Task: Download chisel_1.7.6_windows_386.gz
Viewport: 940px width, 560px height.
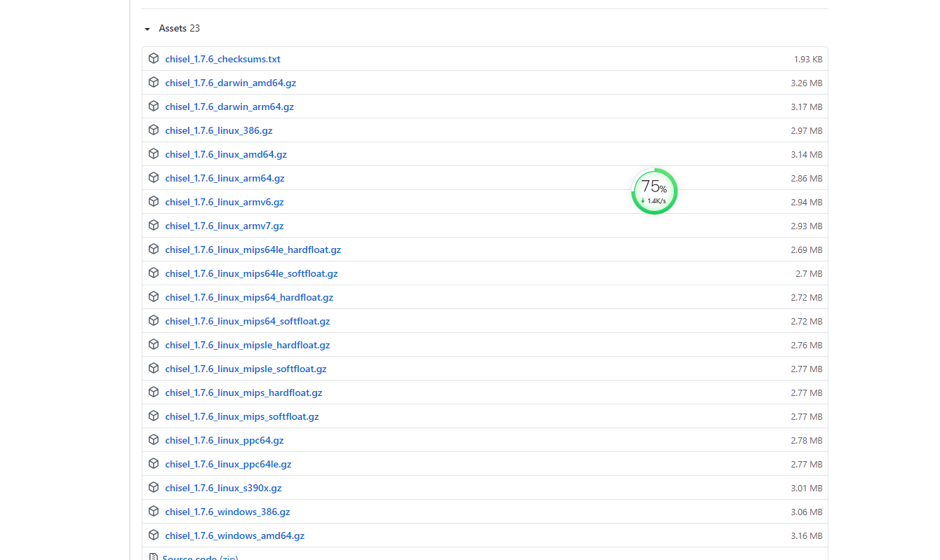Action: pyautogui.click(x=228, y=512)
